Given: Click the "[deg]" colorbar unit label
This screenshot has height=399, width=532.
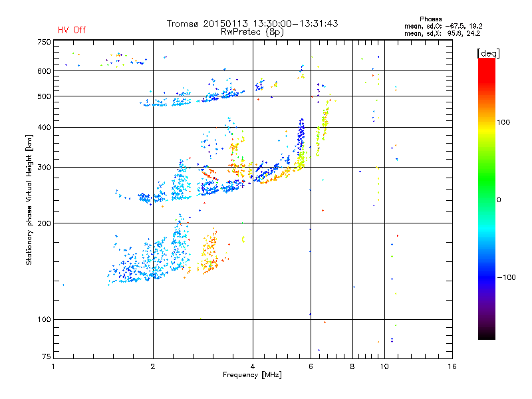Looking at the screenshot, I should click(488, 53).
